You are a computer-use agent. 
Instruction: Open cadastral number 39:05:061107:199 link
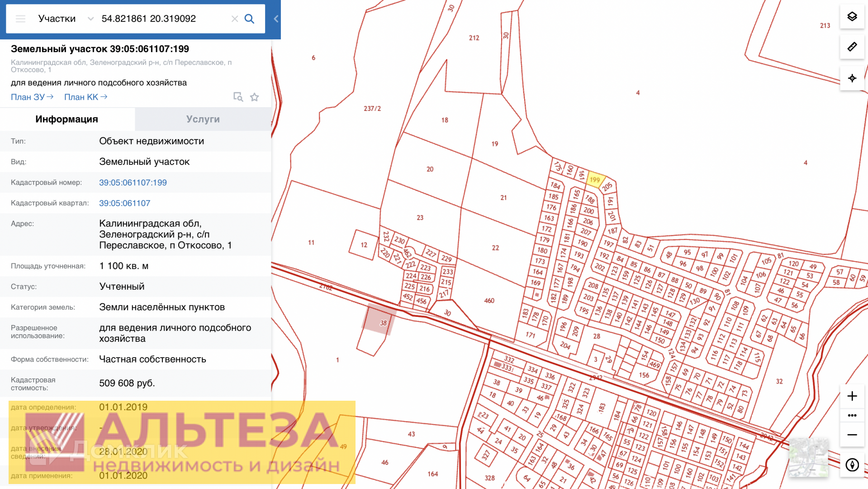133,182
